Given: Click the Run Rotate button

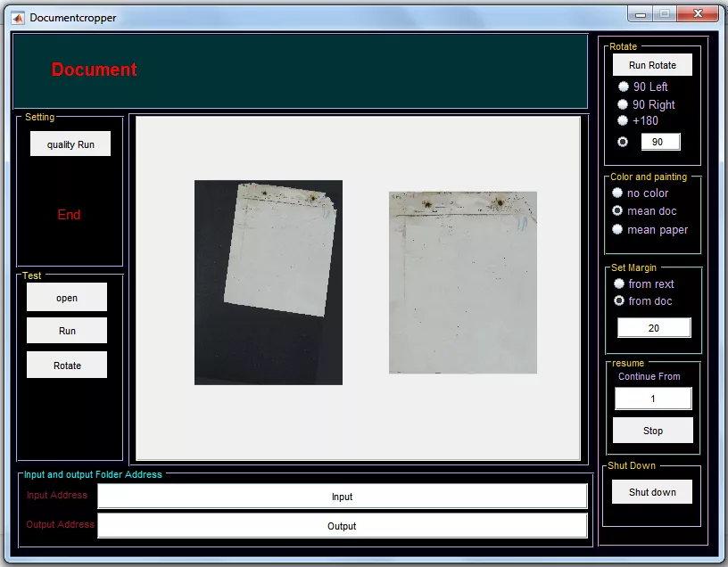Looking at the screenshot, I should point(652,65).
